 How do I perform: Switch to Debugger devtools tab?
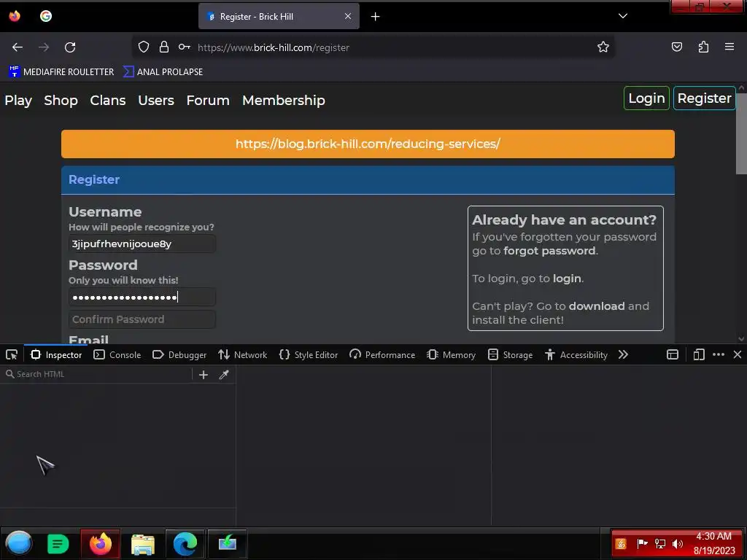point(179,355)
